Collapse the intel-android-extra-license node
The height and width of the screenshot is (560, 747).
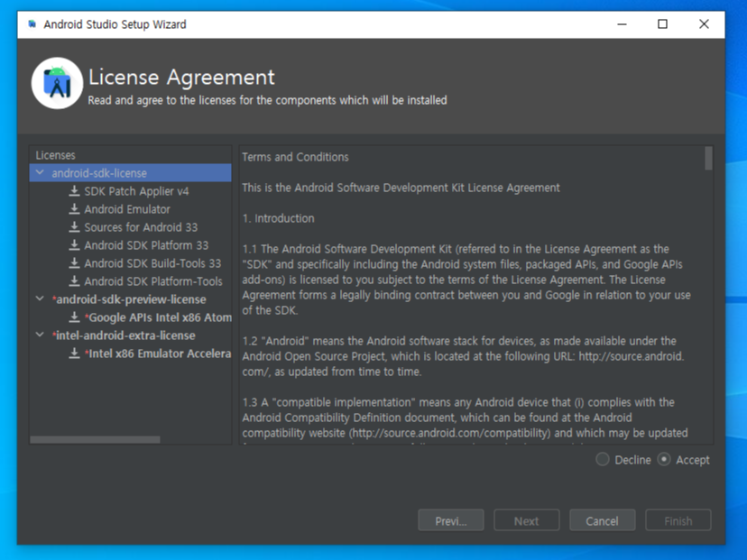click(40, 335)
